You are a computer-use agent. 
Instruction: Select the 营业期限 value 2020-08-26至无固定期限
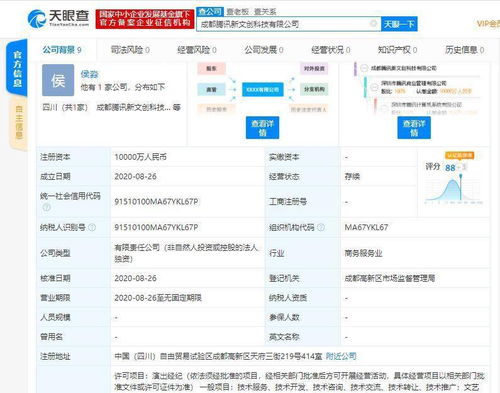coord(158,298)
